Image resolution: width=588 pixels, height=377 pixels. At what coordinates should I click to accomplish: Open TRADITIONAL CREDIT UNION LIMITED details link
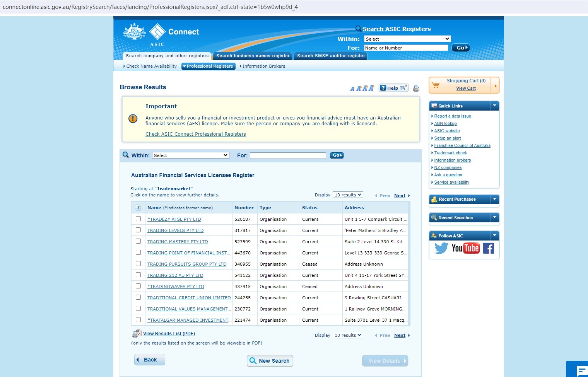click(189, 298)
